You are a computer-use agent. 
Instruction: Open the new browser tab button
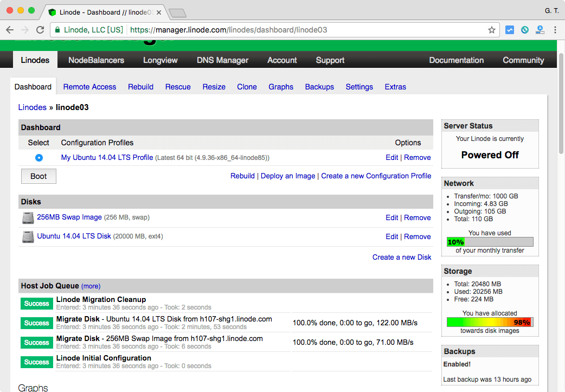pyautogui.click(x=177, y=12)
